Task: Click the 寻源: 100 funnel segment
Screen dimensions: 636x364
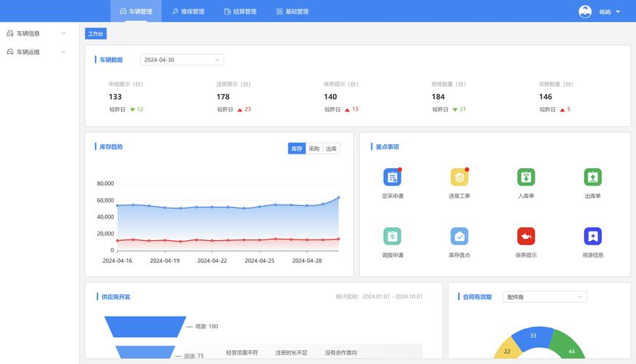Action: pos(142,326)
